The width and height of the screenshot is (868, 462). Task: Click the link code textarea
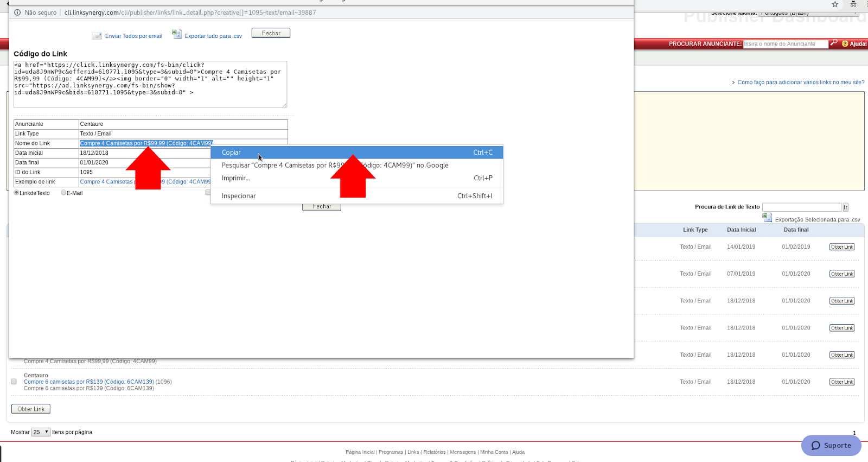[x=150, y=84]
